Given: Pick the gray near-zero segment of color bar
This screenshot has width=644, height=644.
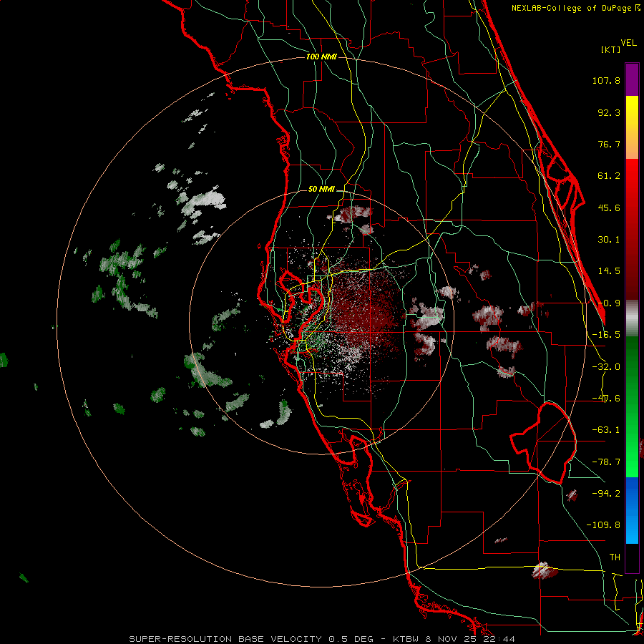Looking at the screenshot, I should click(632, 318).
